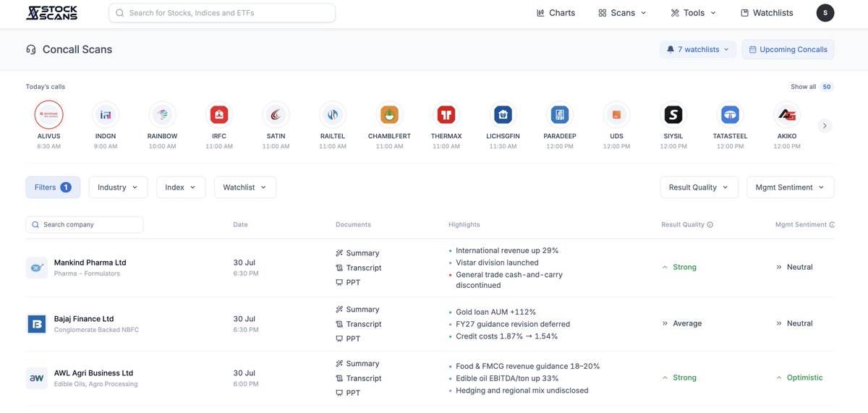
Task: Open the Watchlists page
Action: (767, 13)
